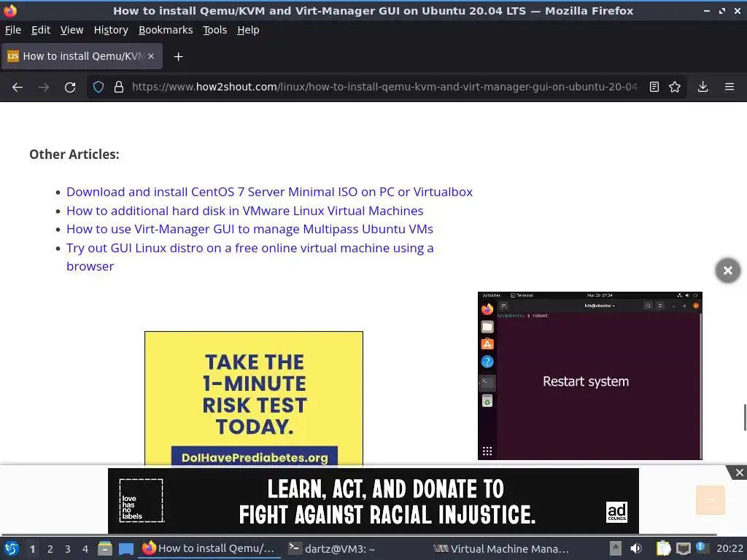Click the Restart system video thumbnail
This screenshot has width=747, height=560.
[589, 376]
